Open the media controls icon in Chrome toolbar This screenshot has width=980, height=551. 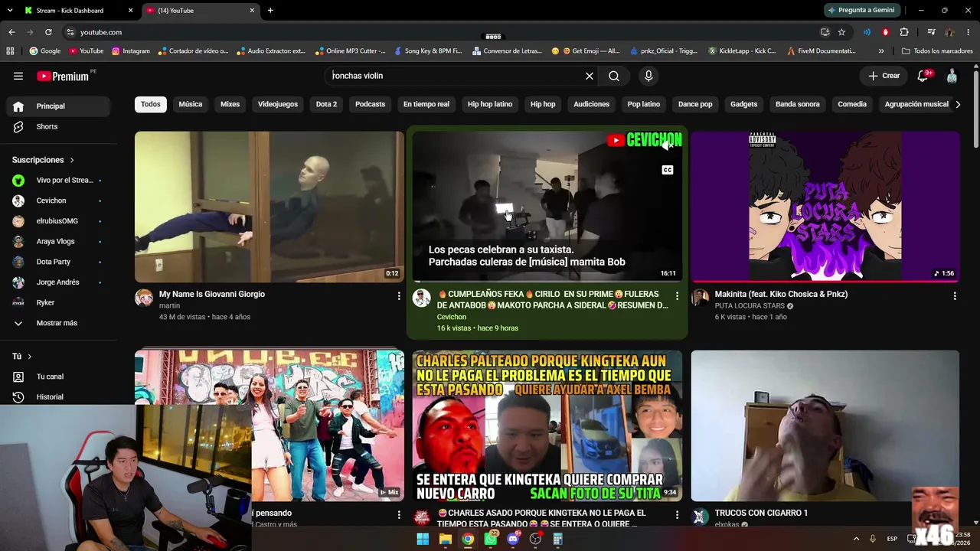(931, 32)
